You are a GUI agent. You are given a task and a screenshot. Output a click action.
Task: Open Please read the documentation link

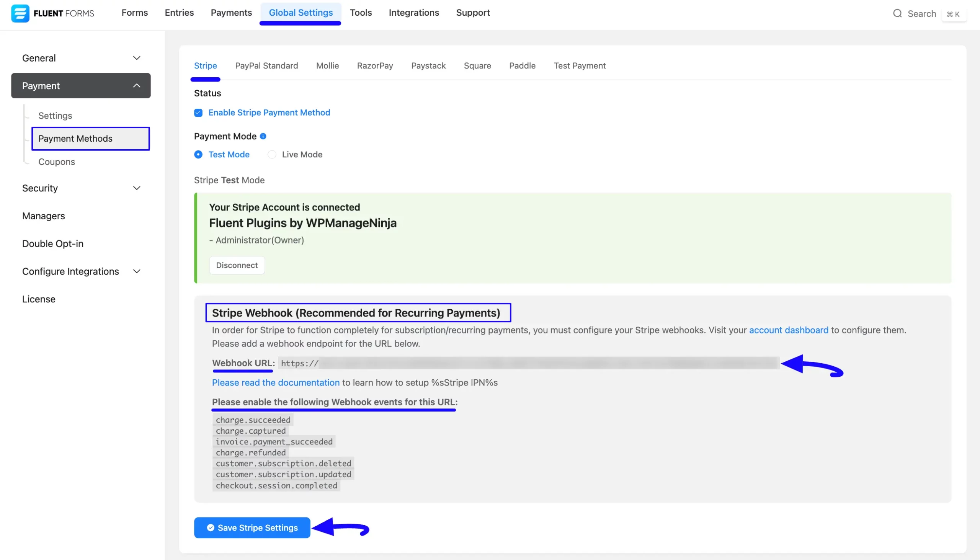276,383
